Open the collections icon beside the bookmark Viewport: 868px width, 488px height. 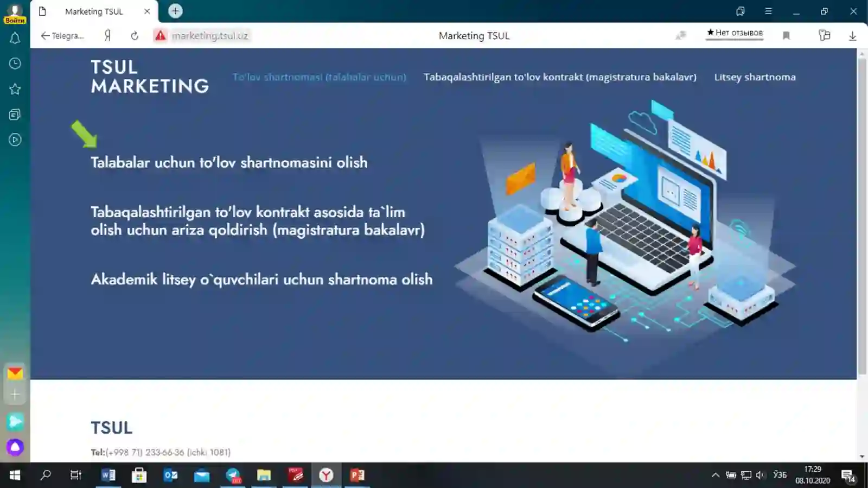pyautogui.click(x=824, y=36)
